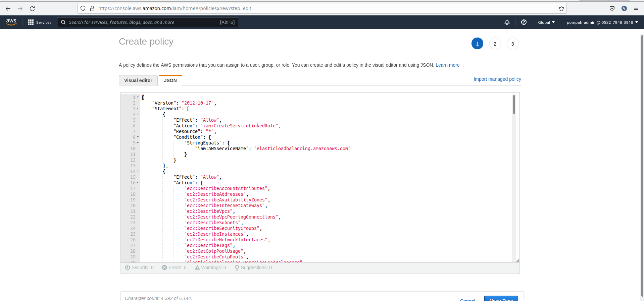The image size is (644, 301).
Task: Bookmark this page with the star icon
Action: click(x=561, y=8)
